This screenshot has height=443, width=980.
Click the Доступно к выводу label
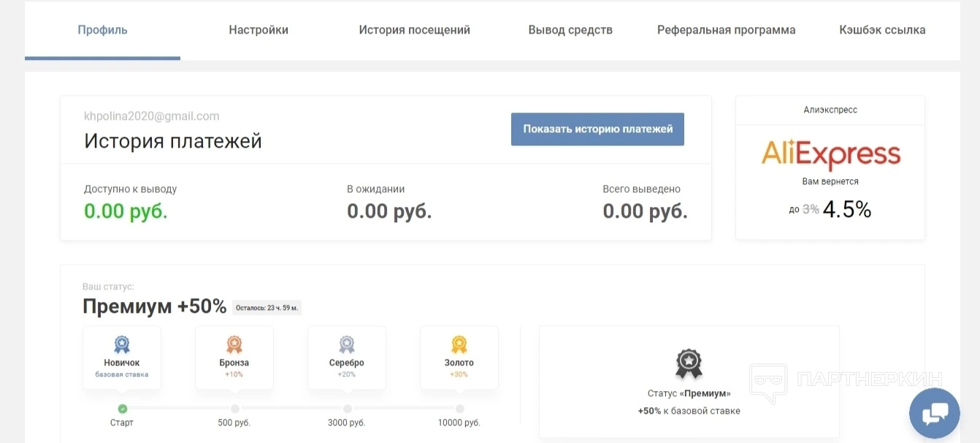tap(131, 189)
